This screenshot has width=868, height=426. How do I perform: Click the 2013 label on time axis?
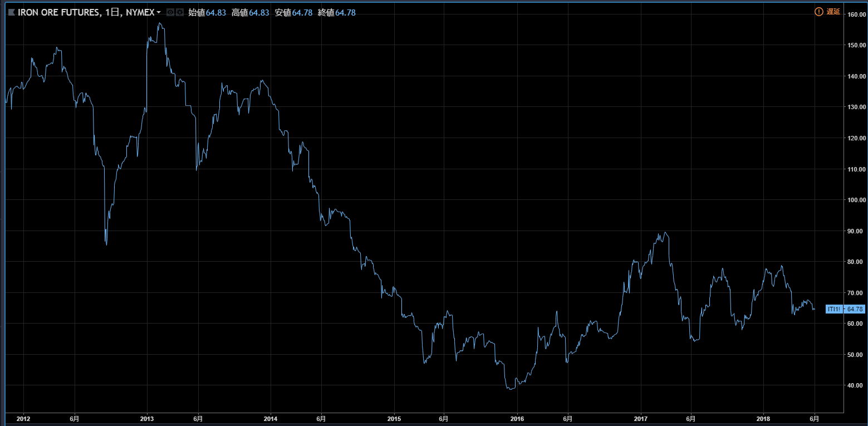(147, 418)
